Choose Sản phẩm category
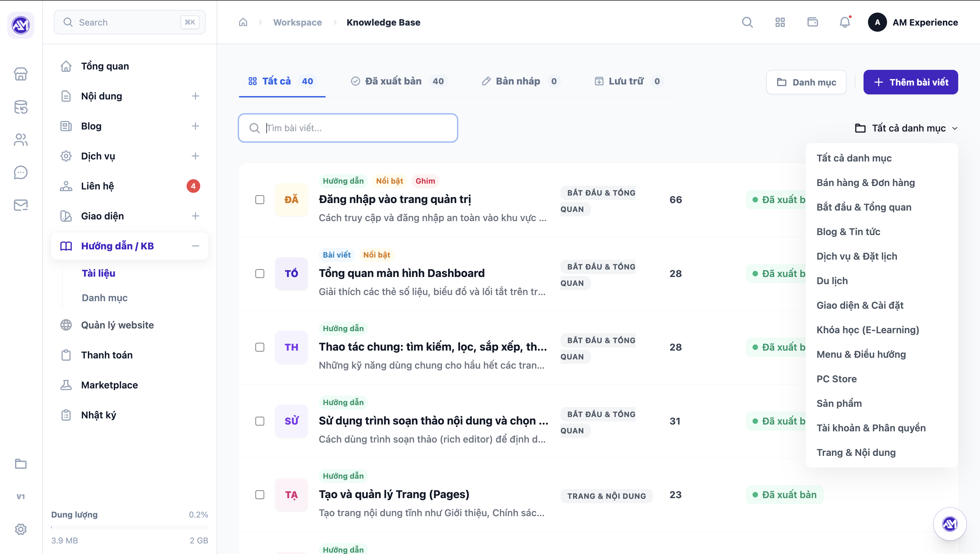This screenshot has height=554, width=980. (882, 404)
